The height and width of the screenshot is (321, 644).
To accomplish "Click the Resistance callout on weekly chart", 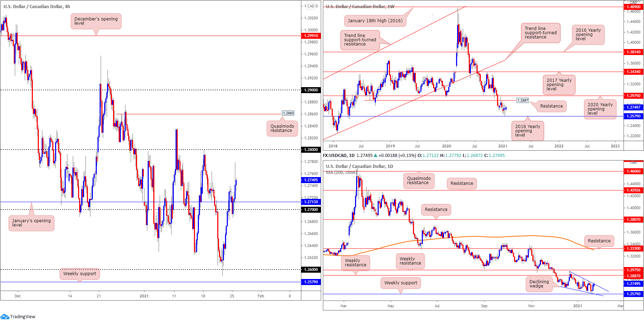I will [x=551, y=106].
